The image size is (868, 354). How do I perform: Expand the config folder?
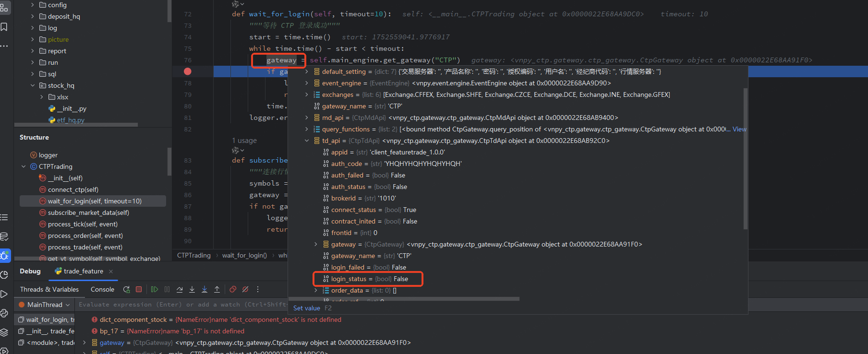tap(33, 5)
